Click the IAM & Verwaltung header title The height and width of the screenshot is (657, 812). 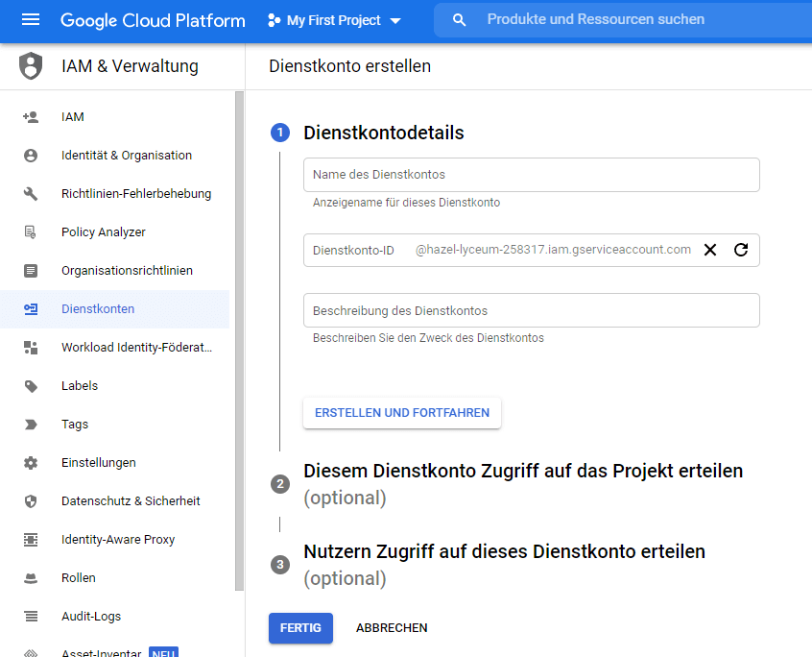click(130, 66)
